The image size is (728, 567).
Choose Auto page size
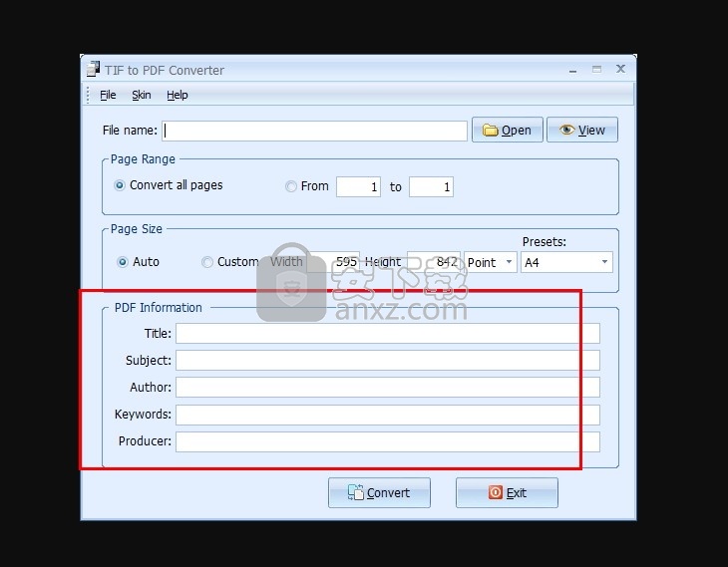point(122,262)
